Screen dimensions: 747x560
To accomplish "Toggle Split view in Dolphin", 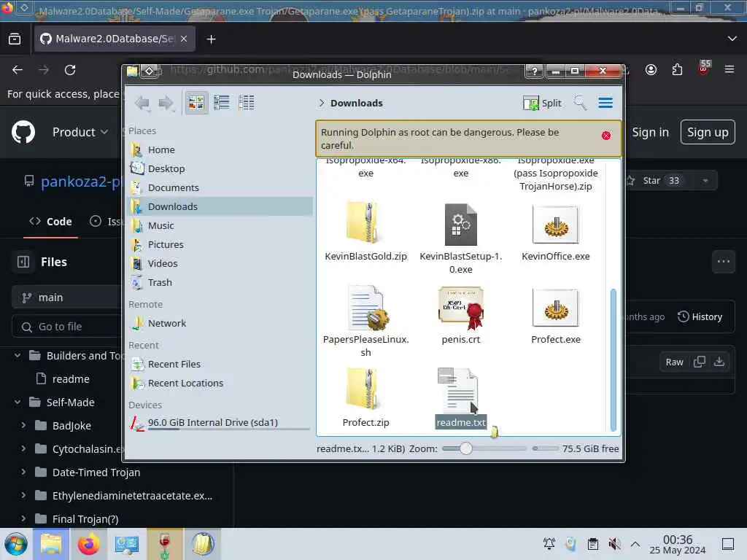I will click(542, 103).
